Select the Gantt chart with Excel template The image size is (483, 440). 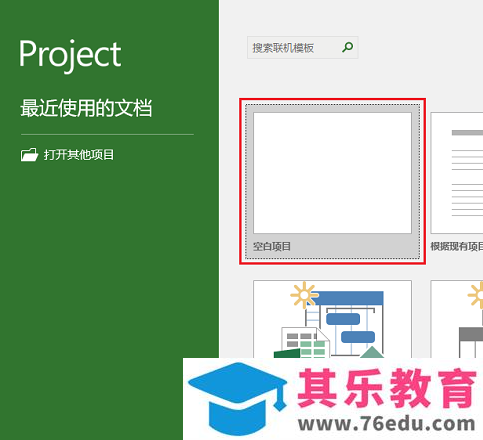click(332, 319)
